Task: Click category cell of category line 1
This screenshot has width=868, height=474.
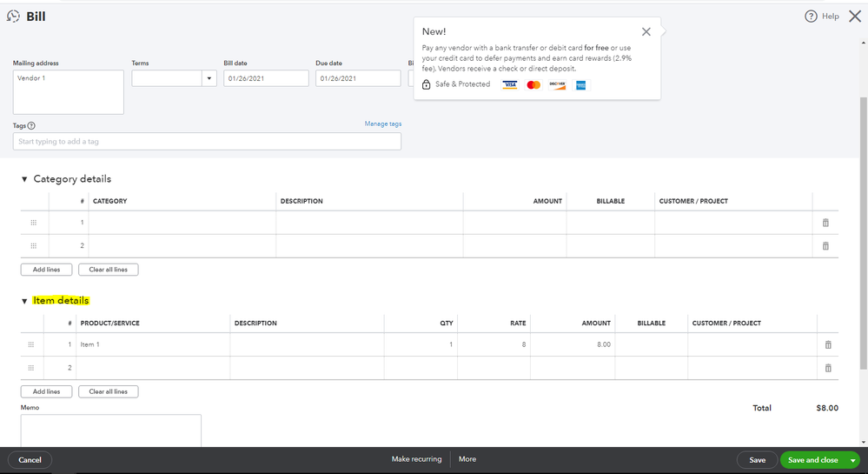Action: (182, 223)
